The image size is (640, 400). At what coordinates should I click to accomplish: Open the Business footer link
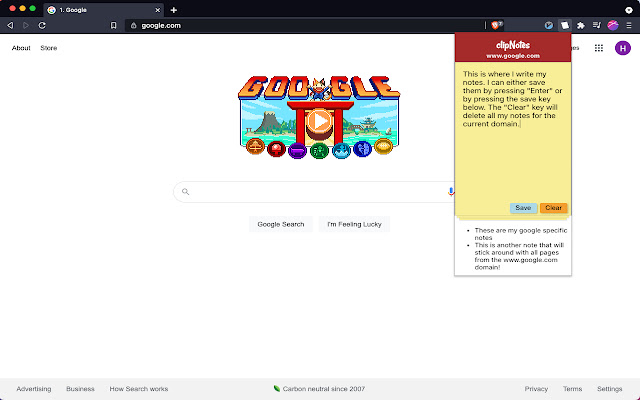[x=80, y=389]
